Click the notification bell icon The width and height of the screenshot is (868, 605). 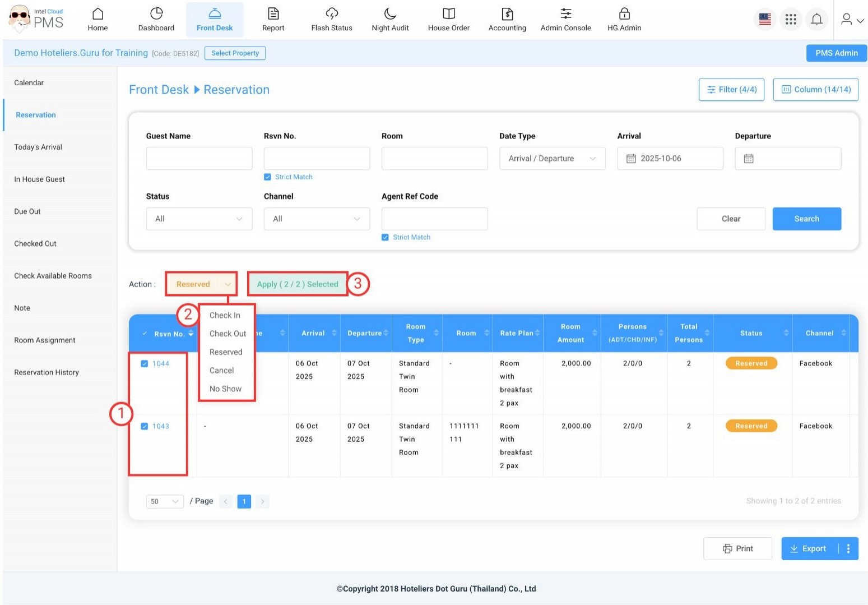816,20
